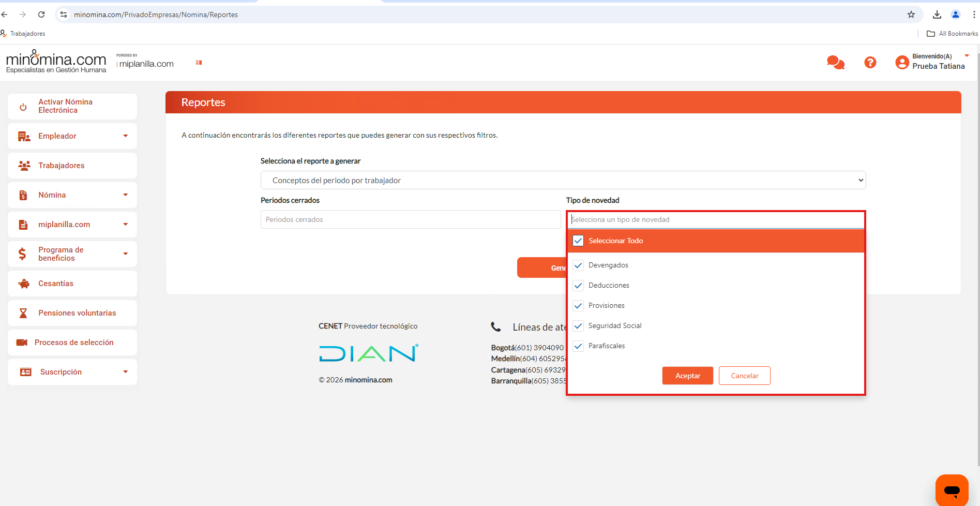Screen dimensions: 980x506
Task: Click the piggy bank Cesantías icon
Action: tap(24, 284)
